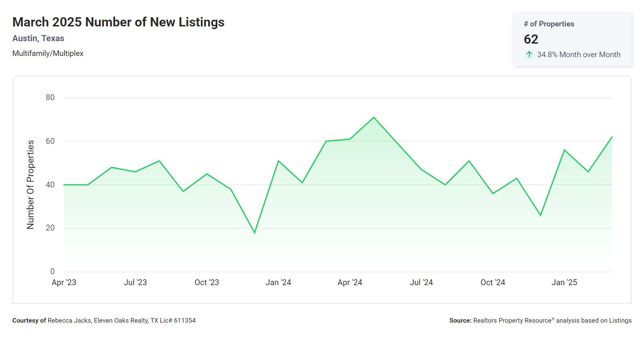Click the Jul '24 x-axis label
The height and width of the screenshot is (338, 644).
coord(421,282)
